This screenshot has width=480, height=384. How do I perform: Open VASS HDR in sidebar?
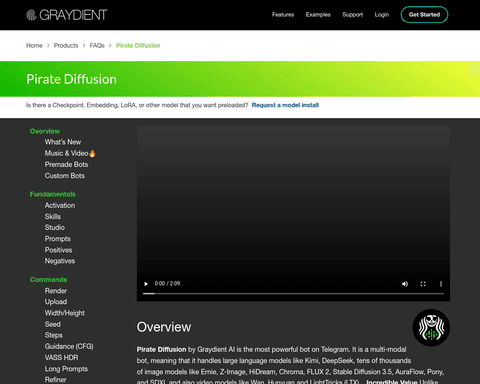(x=61, y=357)
